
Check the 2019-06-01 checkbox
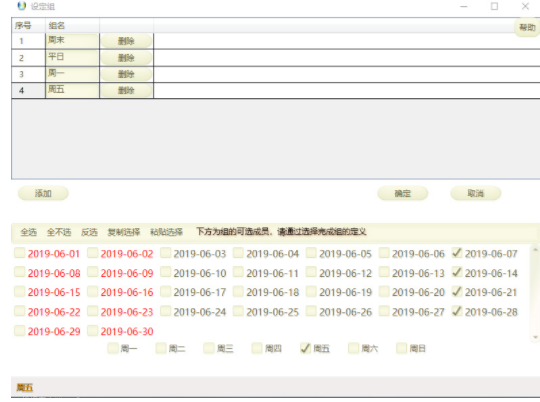click(20, 253)
